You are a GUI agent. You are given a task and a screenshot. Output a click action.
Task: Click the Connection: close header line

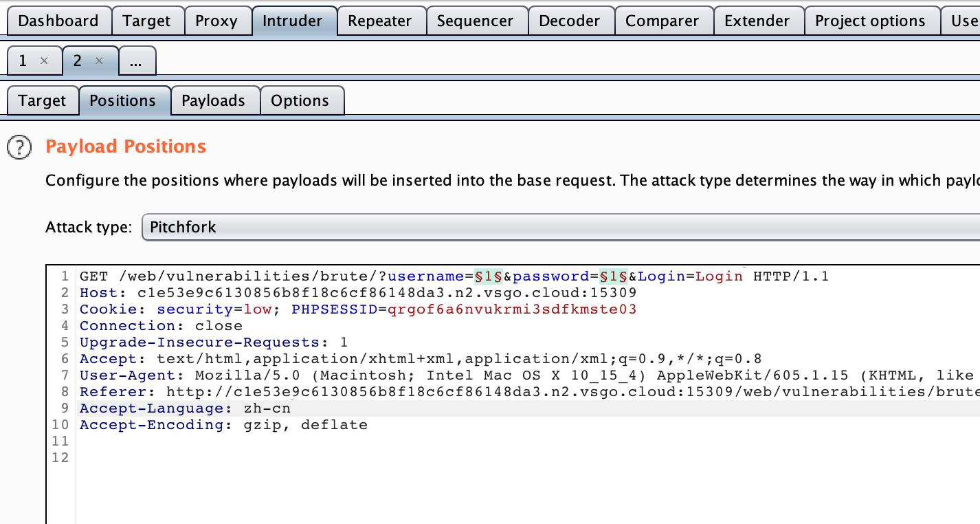(x=161, y=326)
